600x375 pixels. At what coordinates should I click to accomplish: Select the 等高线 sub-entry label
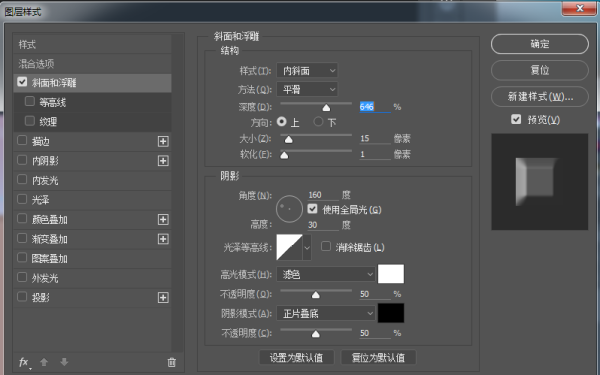pyautogui.click(x=52, y=102)
